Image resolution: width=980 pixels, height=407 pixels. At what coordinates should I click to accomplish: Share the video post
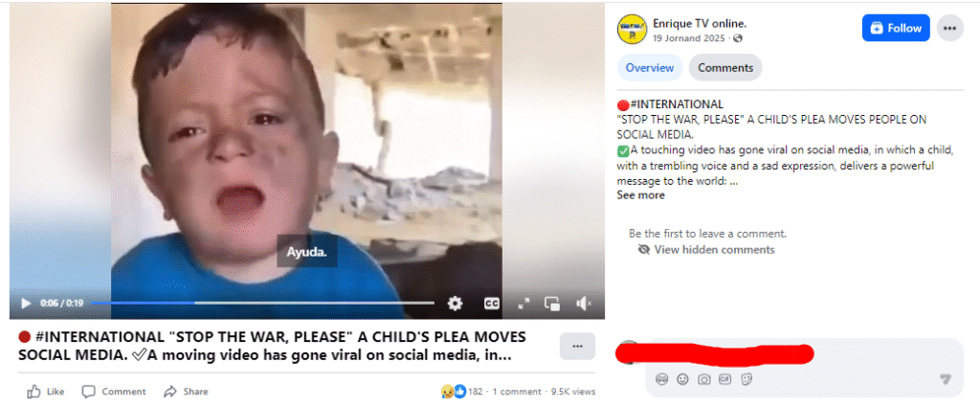[186, 392]
